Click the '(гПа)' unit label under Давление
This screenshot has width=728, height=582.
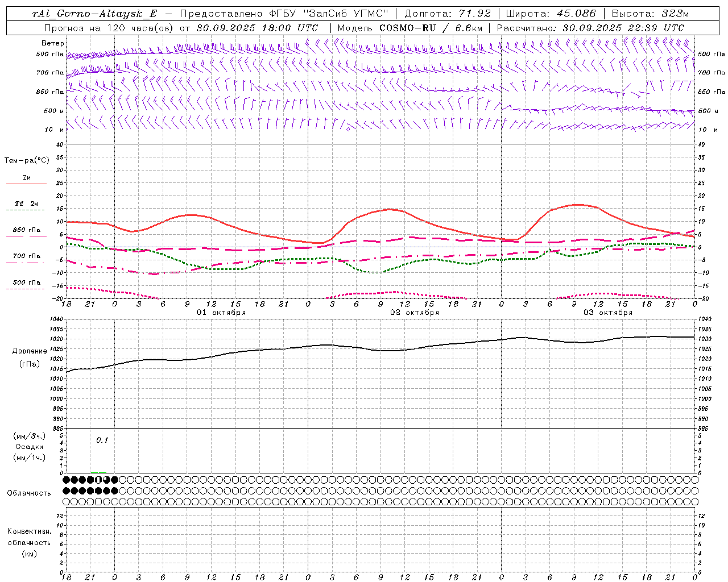30,364
